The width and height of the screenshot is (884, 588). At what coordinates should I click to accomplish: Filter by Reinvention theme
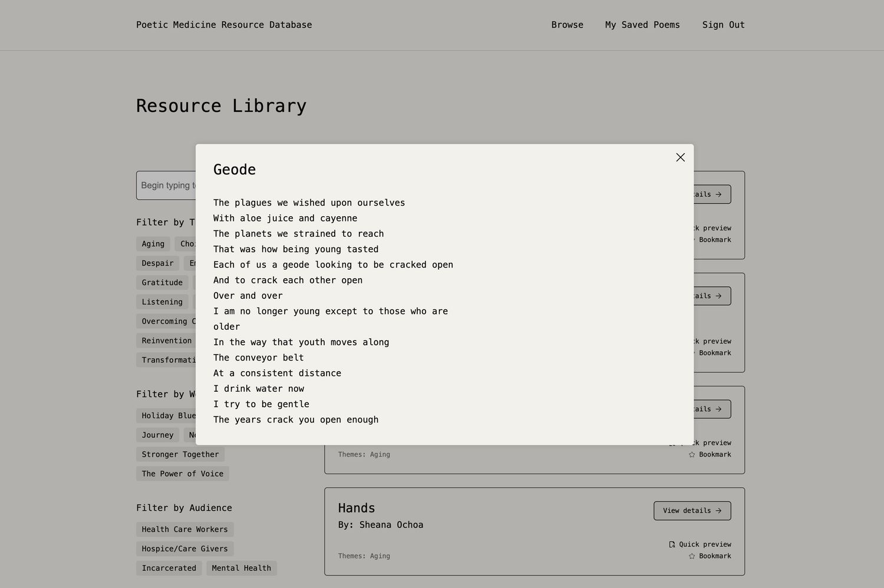coord(166,341)
